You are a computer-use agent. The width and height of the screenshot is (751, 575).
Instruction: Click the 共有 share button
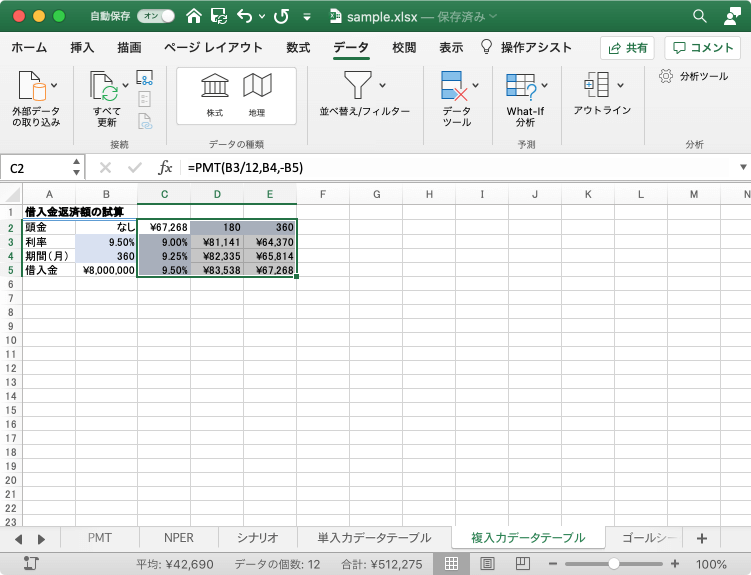coord(627,48)
